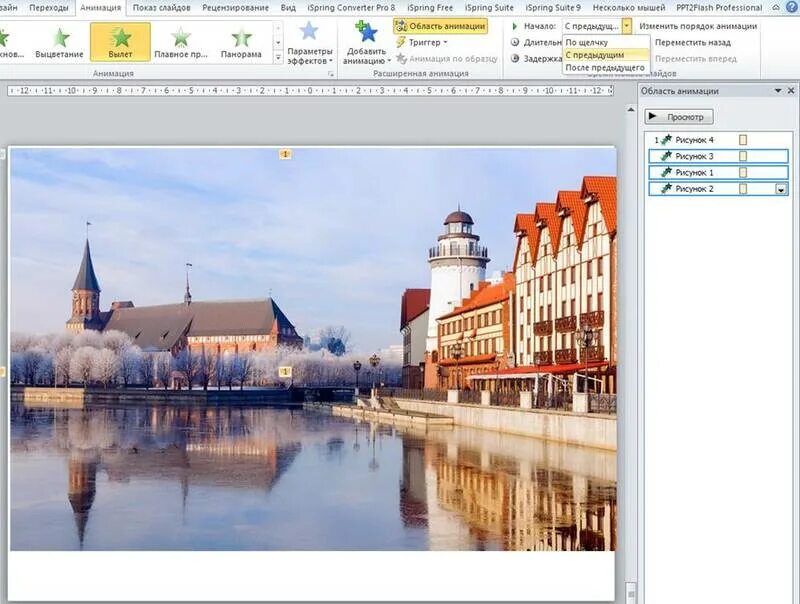The image size is (800, 604).
Task: Open the iSpring Suite 9 tab
Action: point(553,8)
